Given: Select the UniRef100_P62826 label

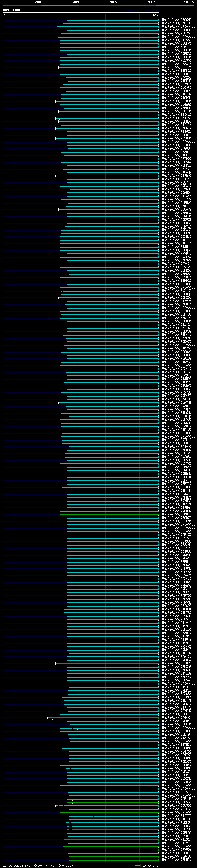Looking at the screenshot, I should pyautogui.click(x=176, y=64).
